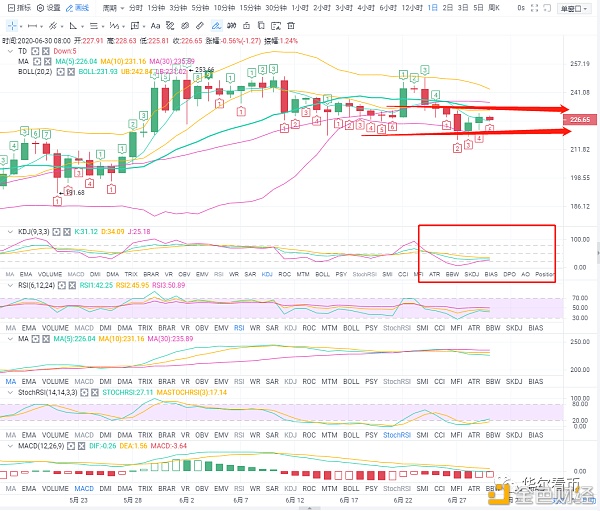Remove the MACD indicator panel
This screenshot has width=600, height=511.
coord(82,446)
